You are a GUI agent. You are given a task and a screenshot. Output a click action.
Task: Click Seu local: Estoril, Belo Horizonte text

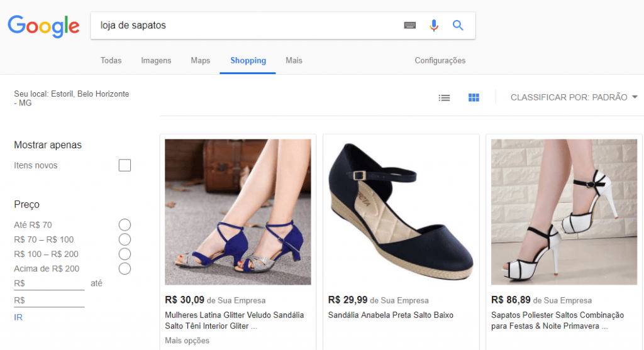pos(72,98)
